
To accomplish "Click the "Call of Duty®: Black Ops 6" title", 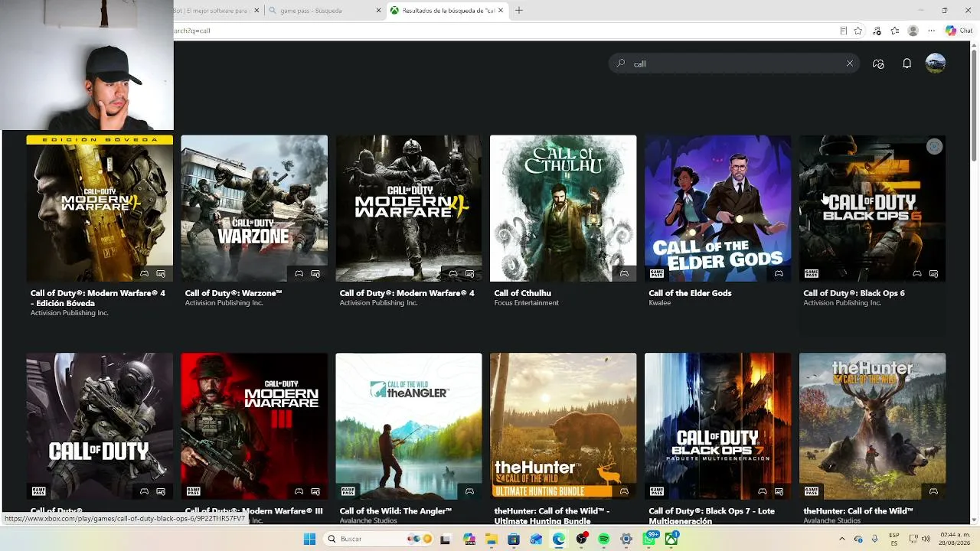I will point(854,293).
